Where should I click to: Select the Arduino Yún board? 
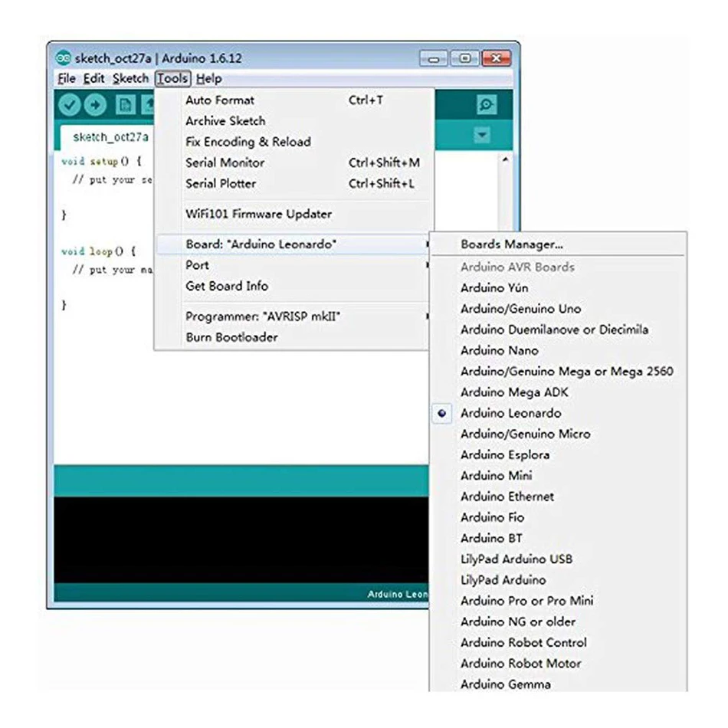[558, 288]
